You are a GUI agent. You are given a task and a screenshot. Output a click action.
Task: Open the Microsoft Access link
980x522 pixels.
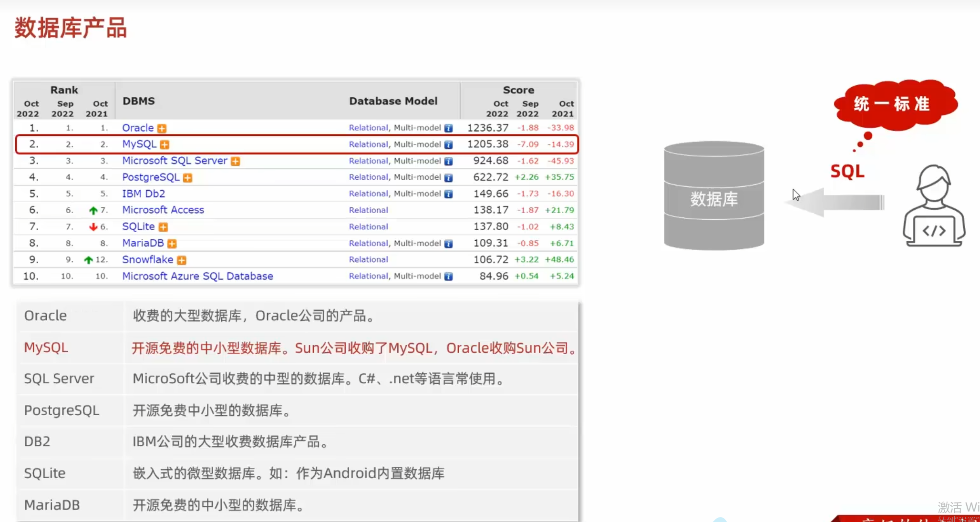point(163,210)
